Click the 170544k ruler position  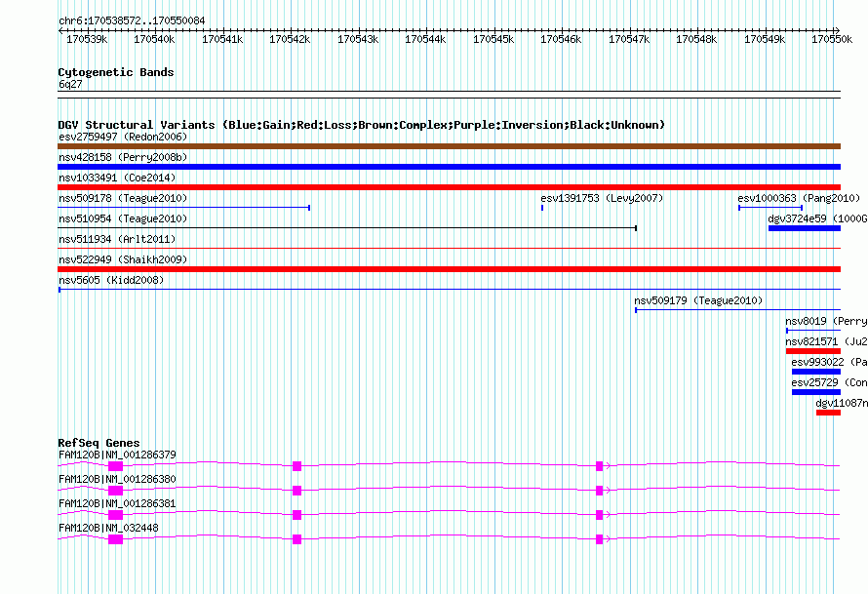pos(425,39)
